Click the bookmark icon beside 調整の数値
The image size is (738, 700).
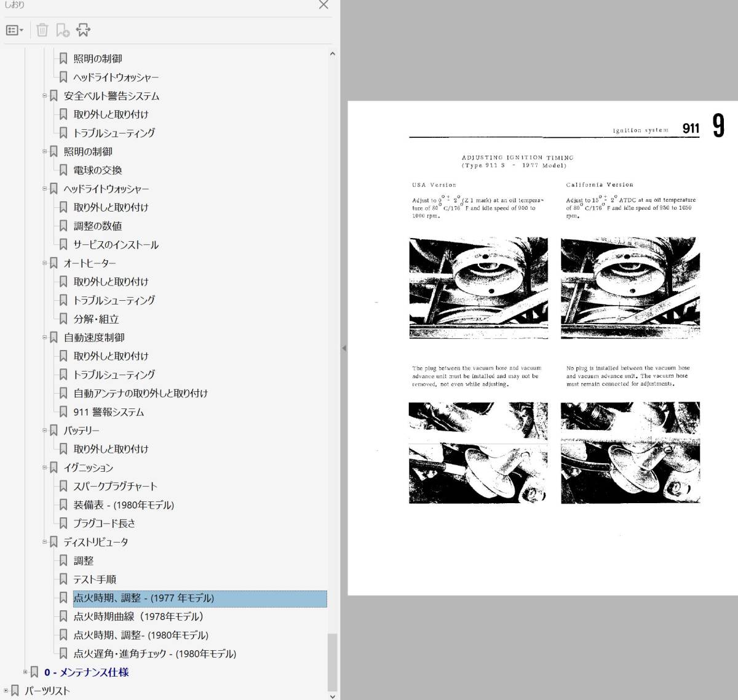(63, 226)
